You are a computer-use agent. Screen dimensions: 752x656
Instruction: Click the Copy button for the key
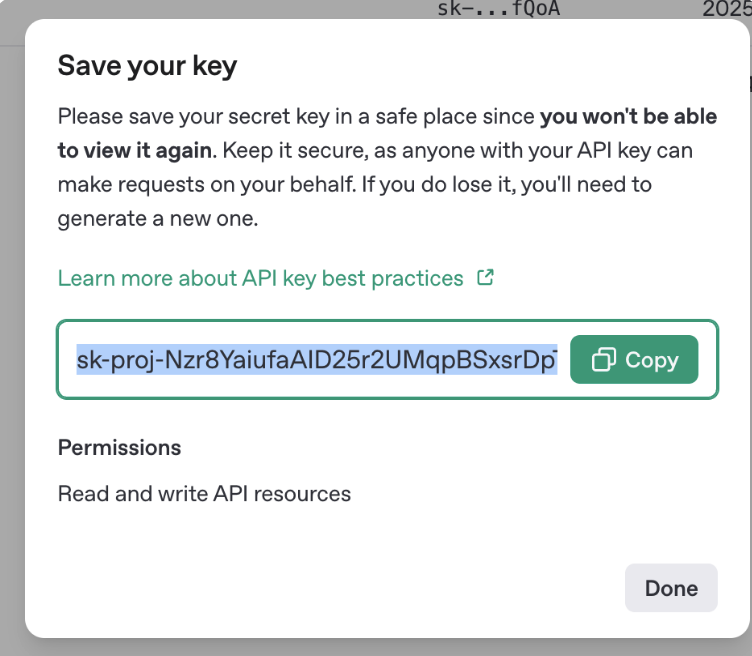coord(634,360)
